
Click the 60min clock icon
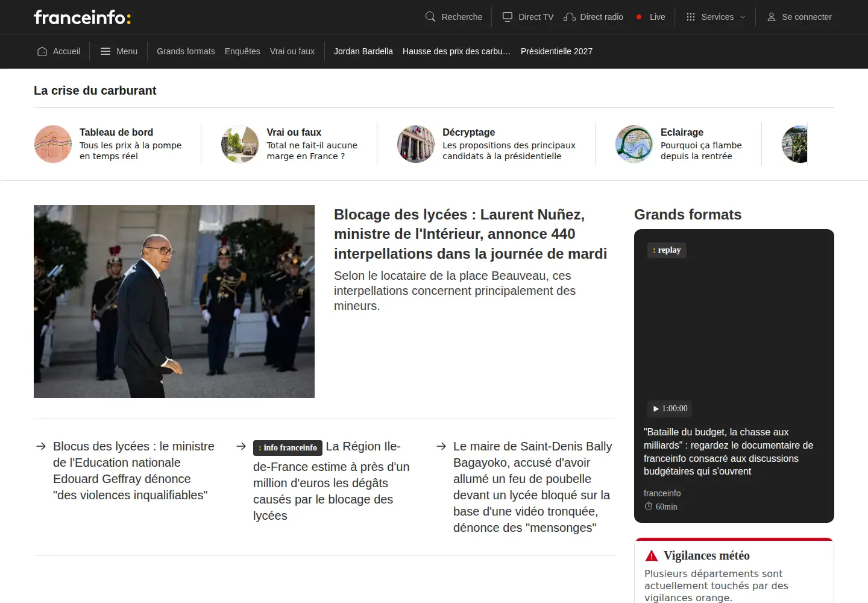[x=649, y=507]
